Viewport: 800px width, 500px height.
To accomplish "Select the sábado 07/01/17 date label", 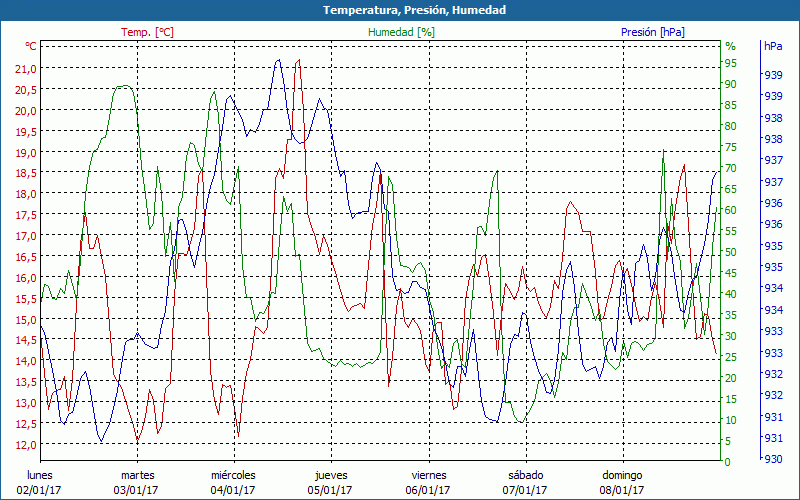I will coord(525,482).
